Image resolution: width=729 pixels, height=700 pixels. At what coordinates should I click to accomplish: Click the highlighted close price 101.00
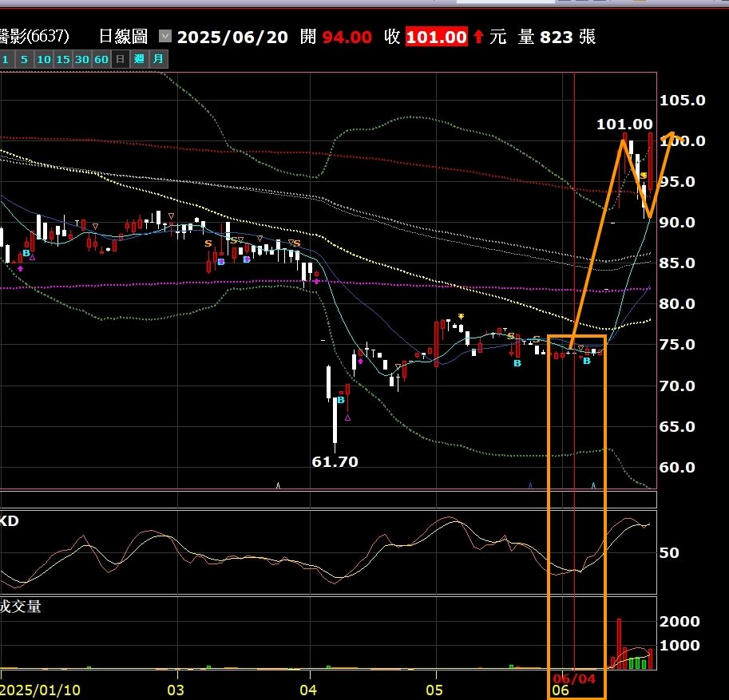[436, 38]
